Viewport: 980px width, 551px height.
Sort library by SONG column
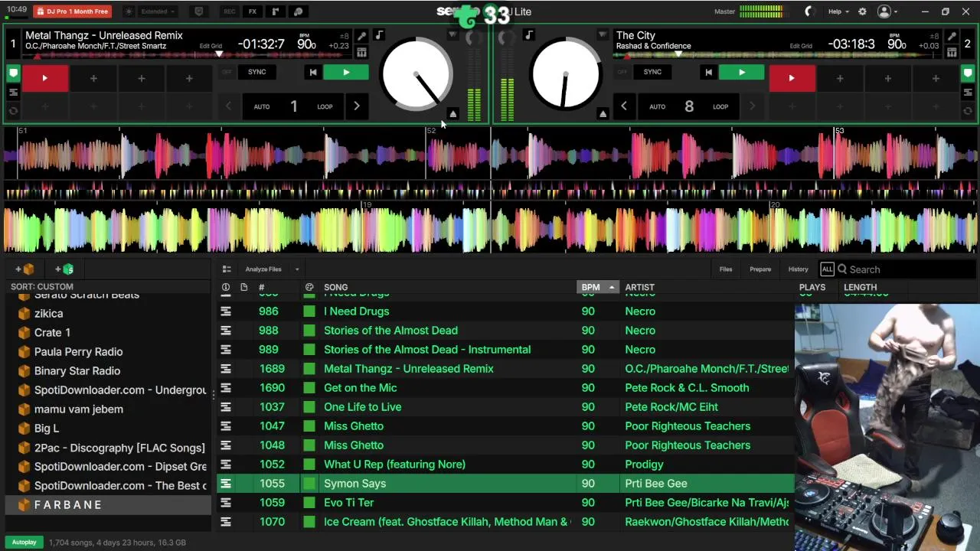[335, 288]
